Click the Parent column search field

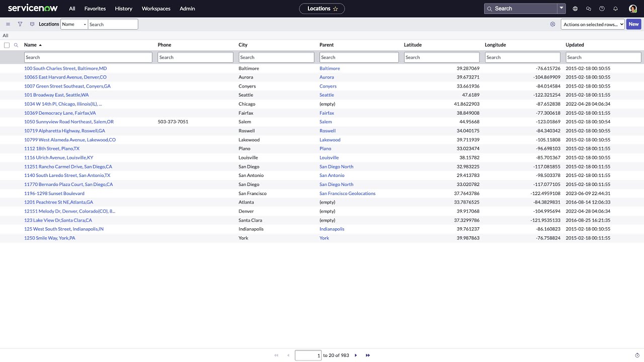click(359, 57)
